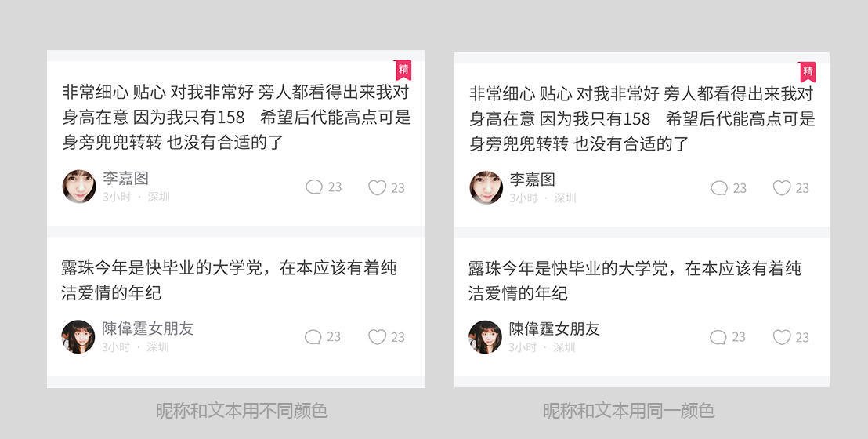Click comment icon on right panel 陳偉霆女朋友 post
This screenshot has width=868, height=439.
(x=718, y=337)
